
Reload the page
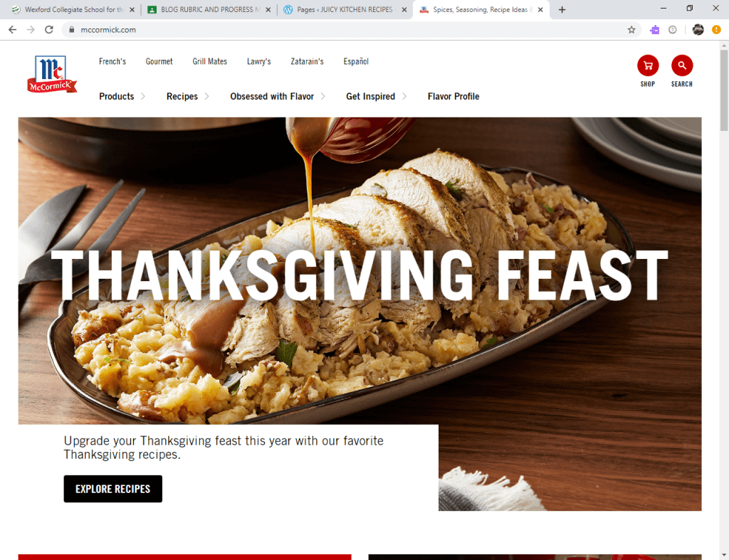pos(49,30)
